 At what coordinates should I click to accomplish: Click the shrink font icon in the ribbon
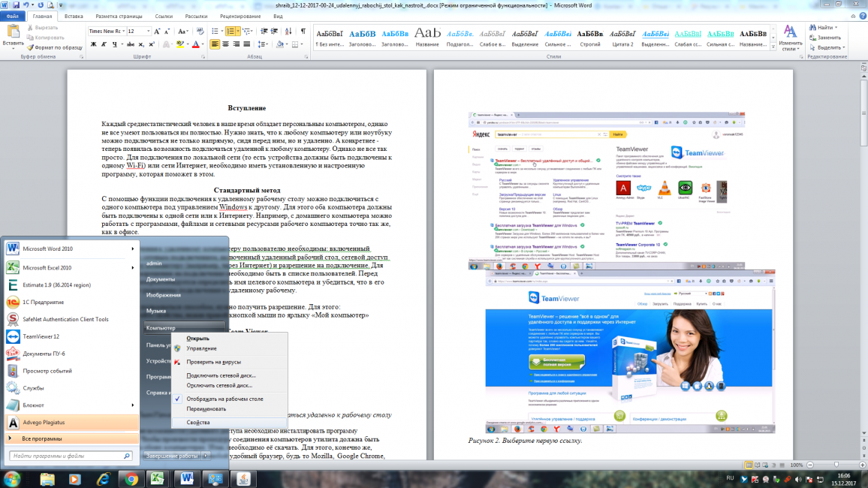167,32
